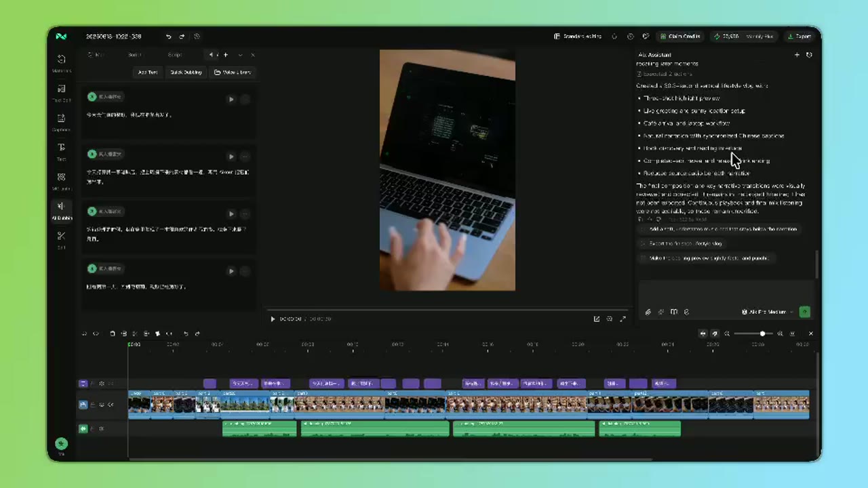This screenshot has height=488, width=868.
Task: Click the Export button
Action: point(800,37)
